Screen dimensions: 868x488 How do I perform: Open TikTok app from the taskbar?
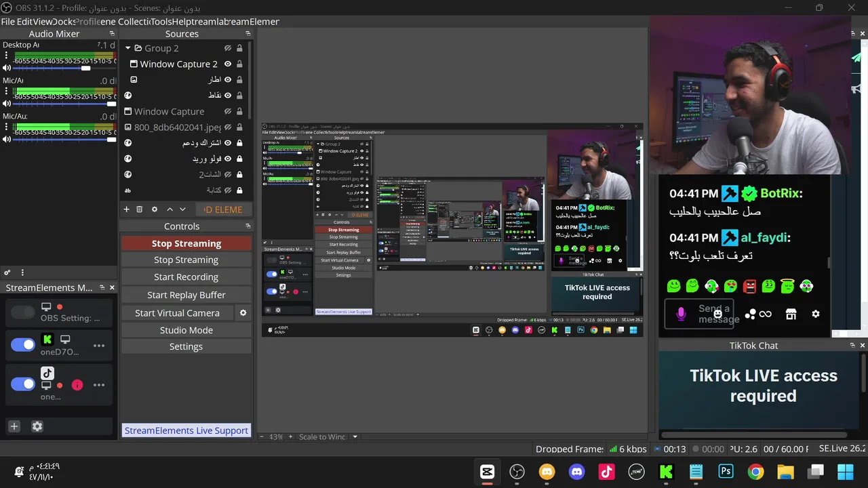click(606, 472)
